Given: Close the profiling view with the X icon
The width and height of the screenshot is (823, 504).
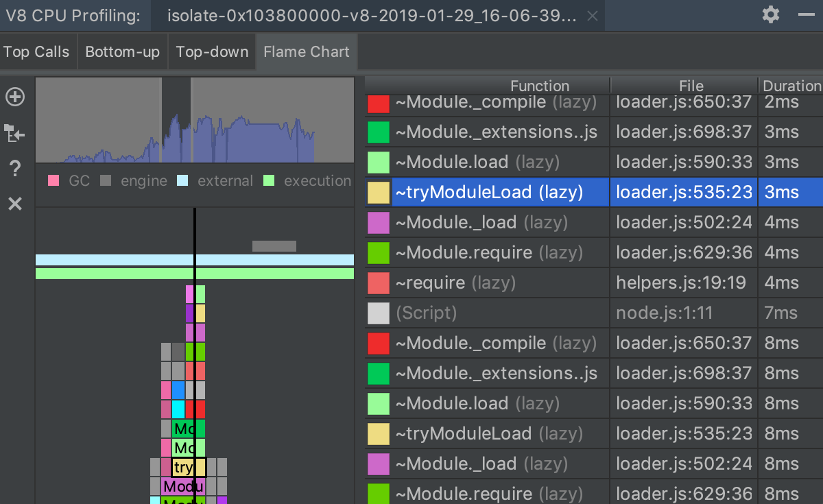Looking at the screenshot, I should click(x=15, y=204).
